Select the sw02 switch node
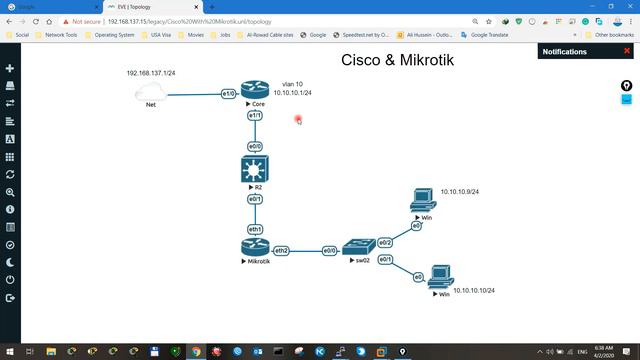This screenshot has height=360, width=640. pyautogui.click(x=359, y=247)
